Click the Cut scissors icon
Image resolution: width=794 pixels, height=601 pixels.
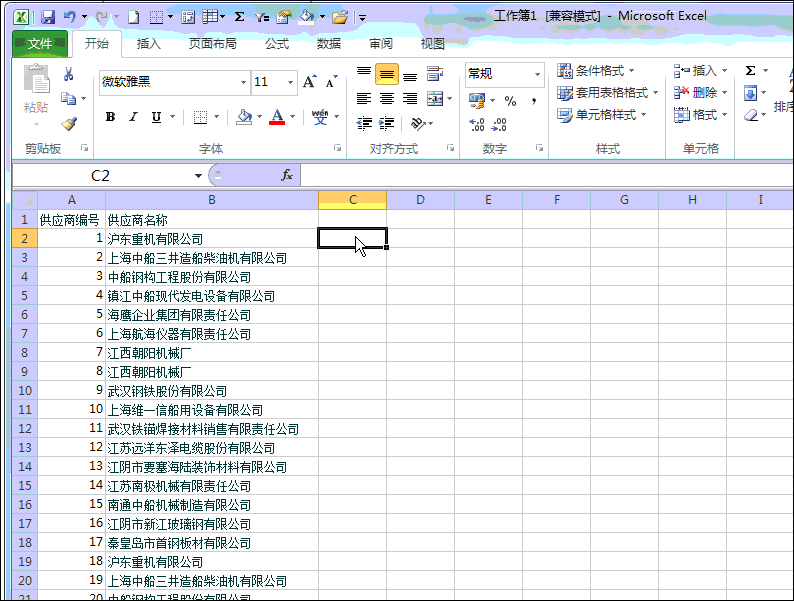(x=68, y=74)
